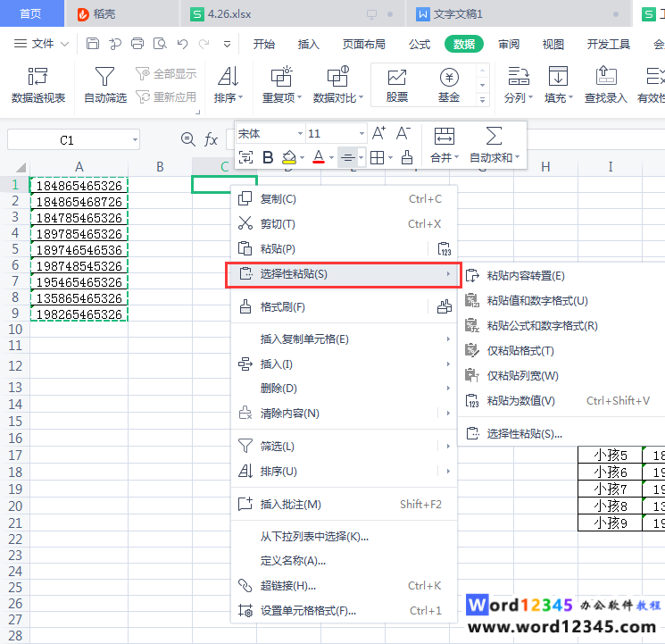Choose 粘贴内容转置(E) in submenu
665x644 pixels.
(x=562, y=276)
